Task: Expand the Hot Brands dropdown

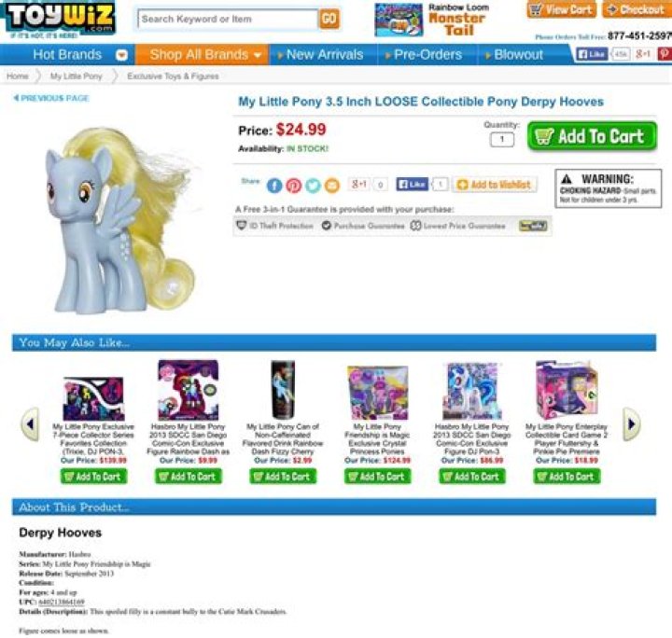Action: 122,55
